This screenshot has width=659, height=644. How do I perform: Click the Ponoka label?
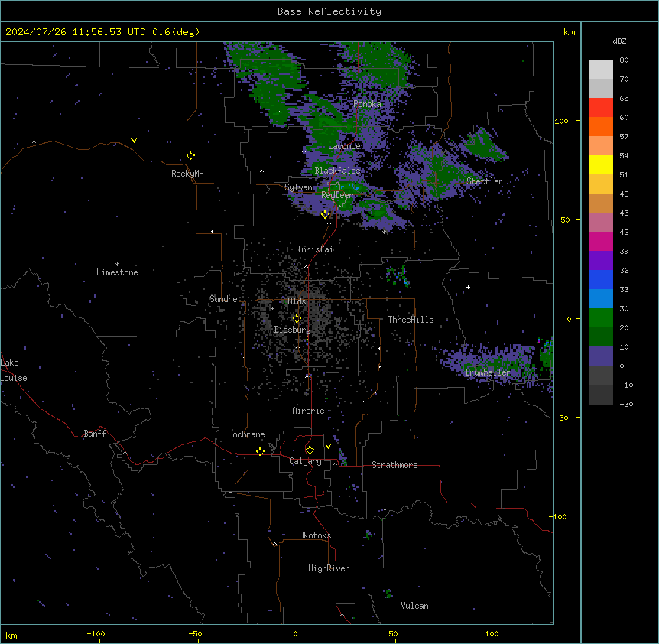367,104
